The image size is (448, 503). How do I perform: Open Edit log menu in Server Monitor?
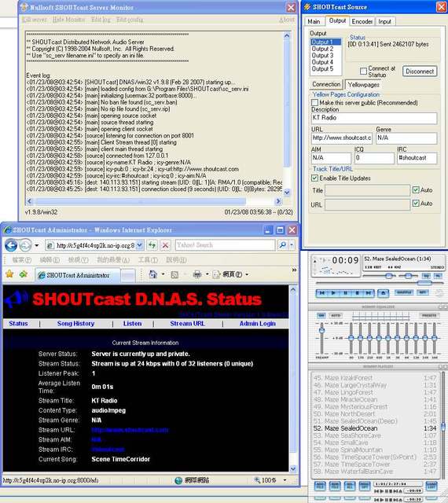point(101,20)
